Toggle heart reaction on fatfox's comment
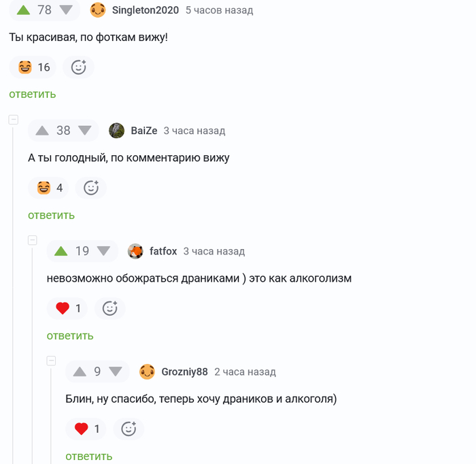This screenshot has width=476, height=464. (67, 308)
